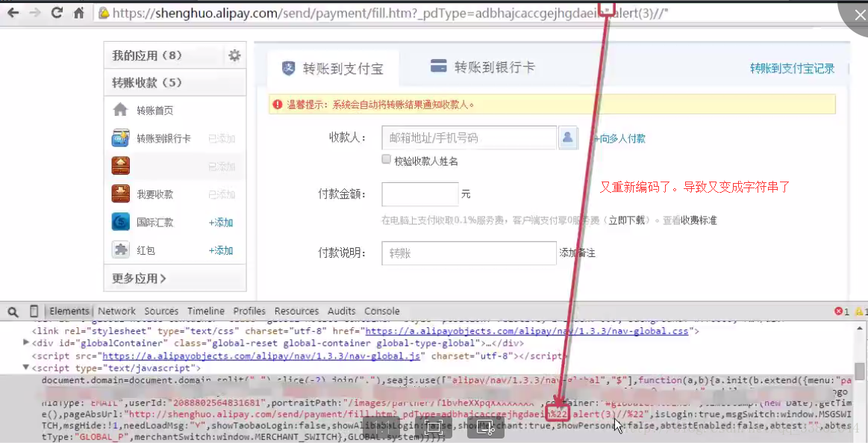Open 转账到支付宝记录 link
Viewport: 868px width, 443px height.
tap(792, 69)
